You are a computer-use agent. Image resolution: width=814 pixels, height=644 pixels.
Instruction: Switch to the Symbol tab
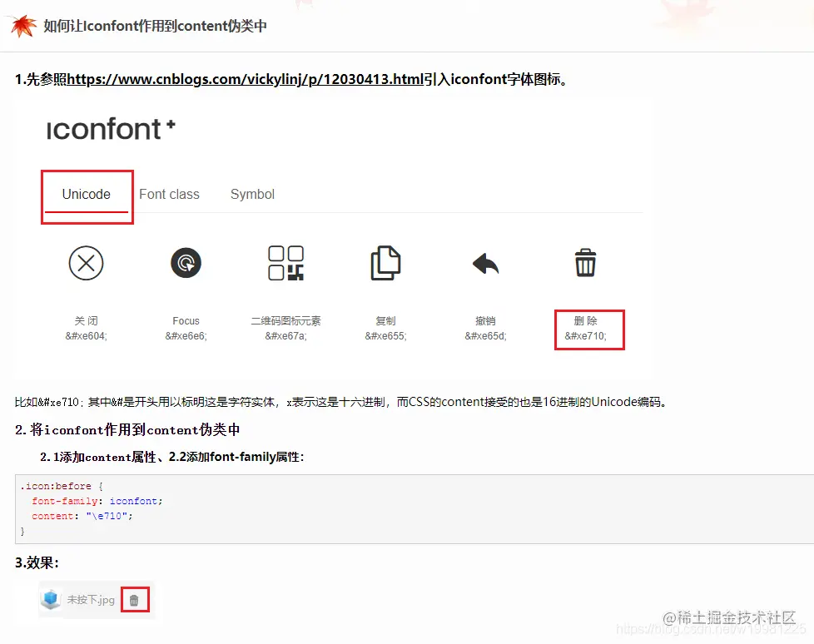tap(252, 194)
